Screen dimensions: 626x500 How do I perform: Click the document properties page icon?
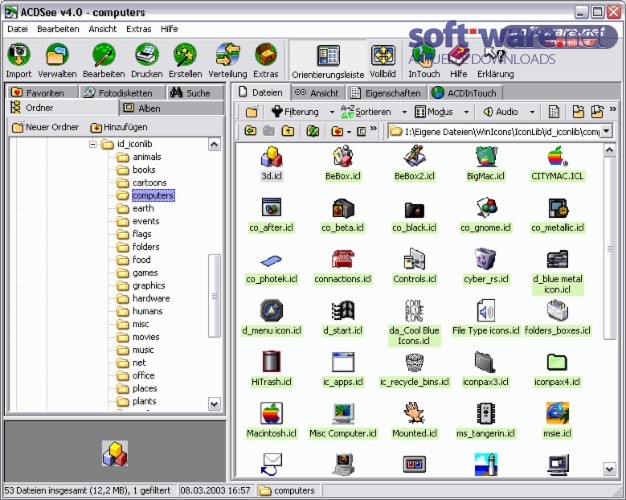click(x=554, y=112)
